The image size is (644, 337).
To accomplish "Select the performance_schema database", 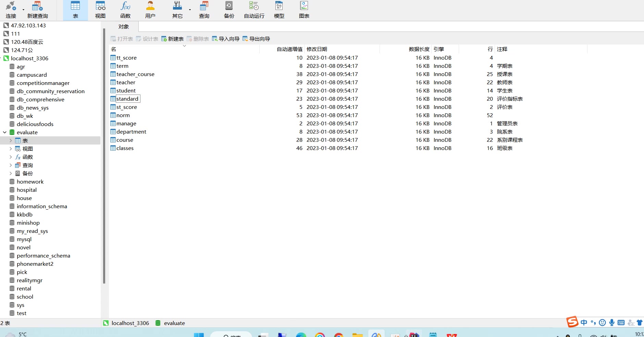I will click(43, 255).
